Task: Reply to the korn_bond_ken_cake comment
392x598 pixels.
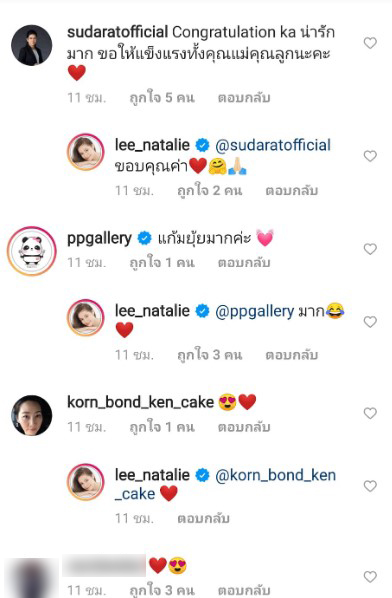Action: 244,427
